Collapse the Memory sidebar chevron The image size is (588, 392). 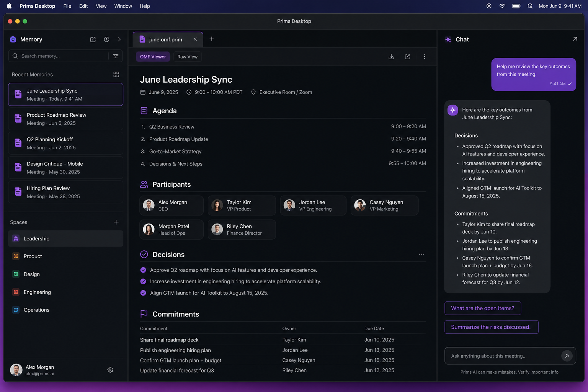click(x=119, y=39)
